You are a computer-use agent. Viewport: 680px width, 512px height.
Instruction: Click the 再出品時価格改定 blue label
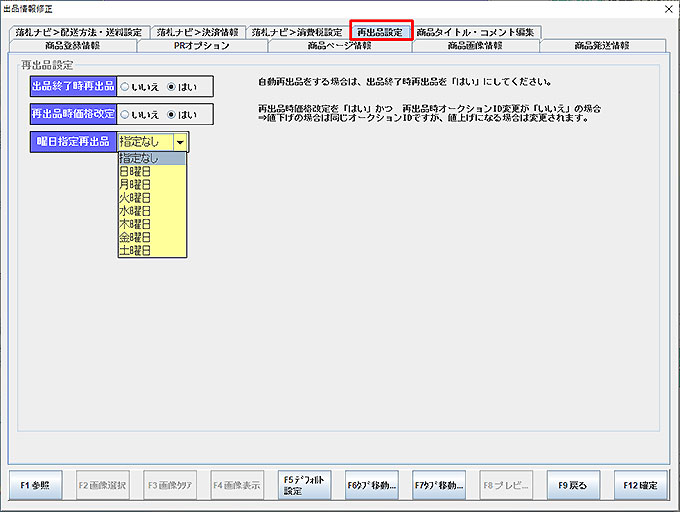pyautogui.click(x=73, y=114)
